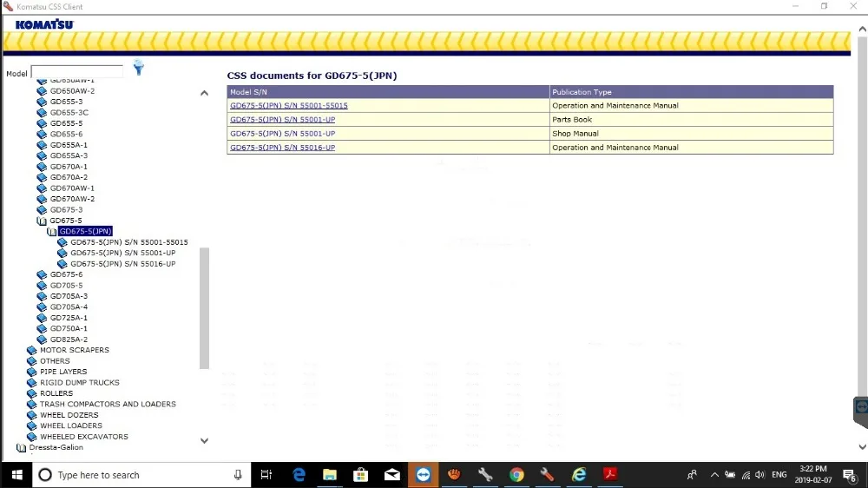Click book icon next to GD705A-4
Viewport: 868px width, 488px height.
[42, 307]
